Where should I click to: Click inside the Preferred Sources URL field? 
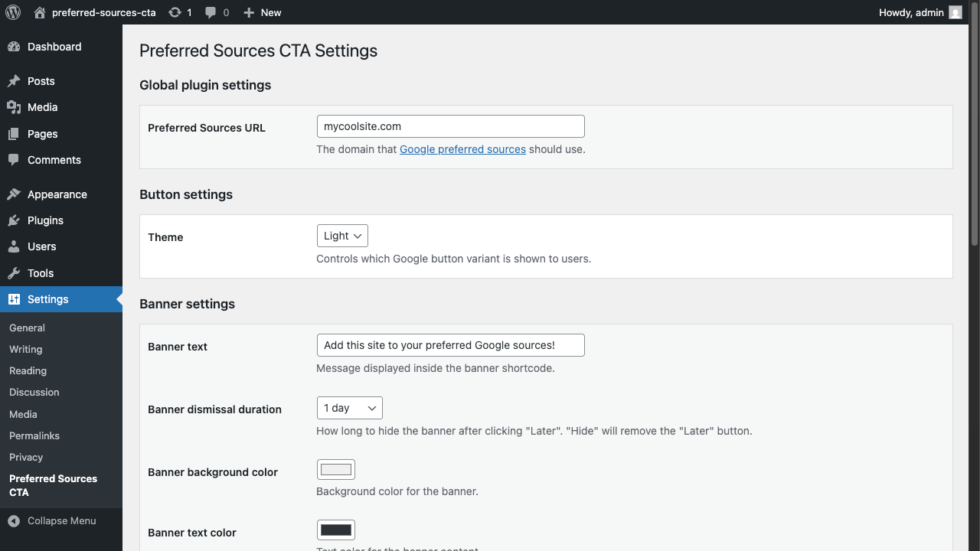click(450, 126)
